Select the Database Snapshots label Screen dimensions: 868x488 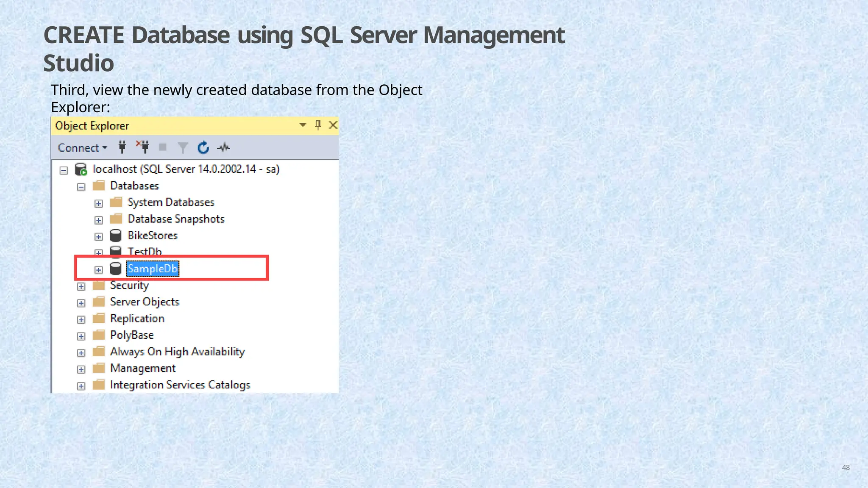176,219
